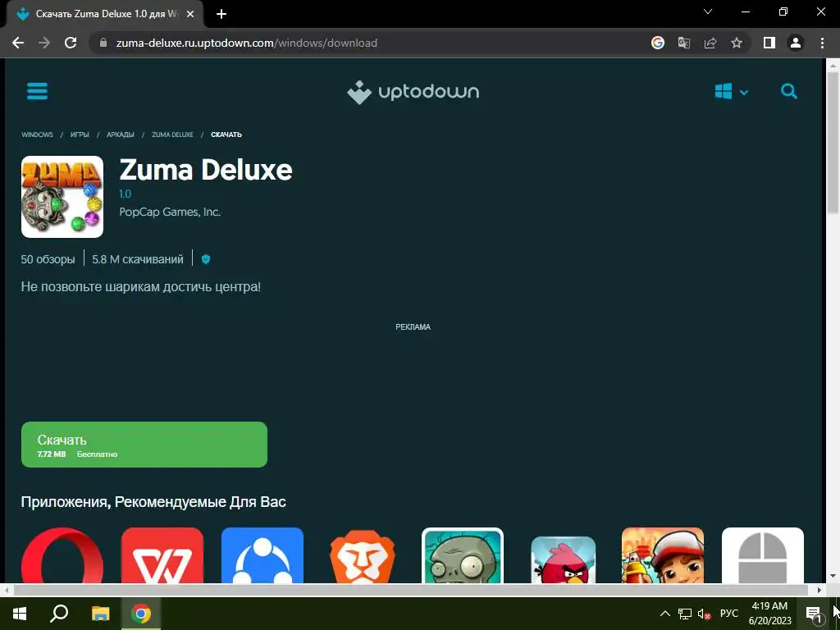Open the Brave browser recommended app
Image resolution: width=840 pixels, height=630 pixels.
363,555
